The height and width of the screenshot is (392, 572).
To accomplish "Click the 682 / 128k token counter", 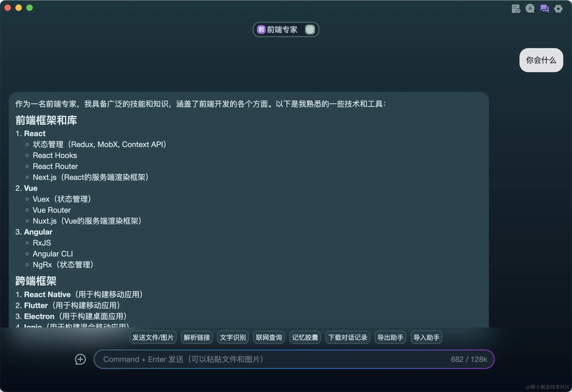I will pyautogui.click(x=469, y=359).
